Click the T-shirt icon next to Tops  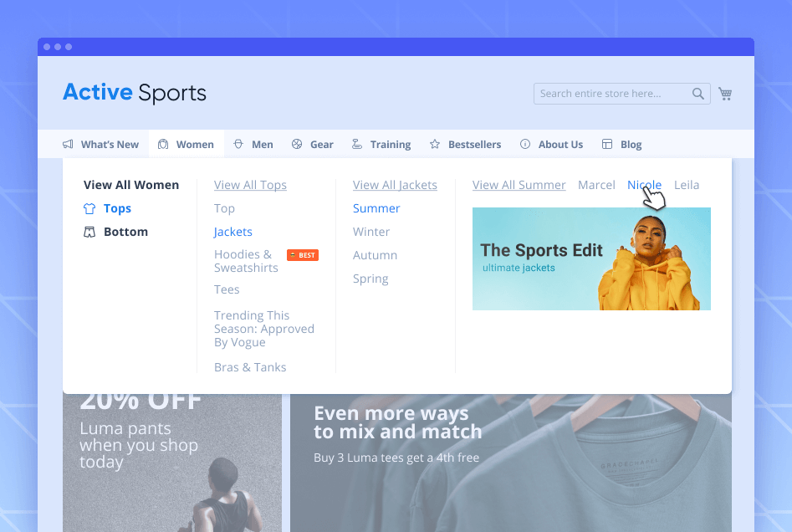pos(89,209)
